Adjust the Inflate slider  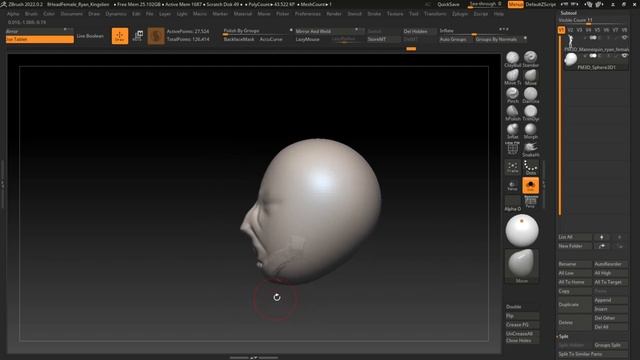[473, 31]
